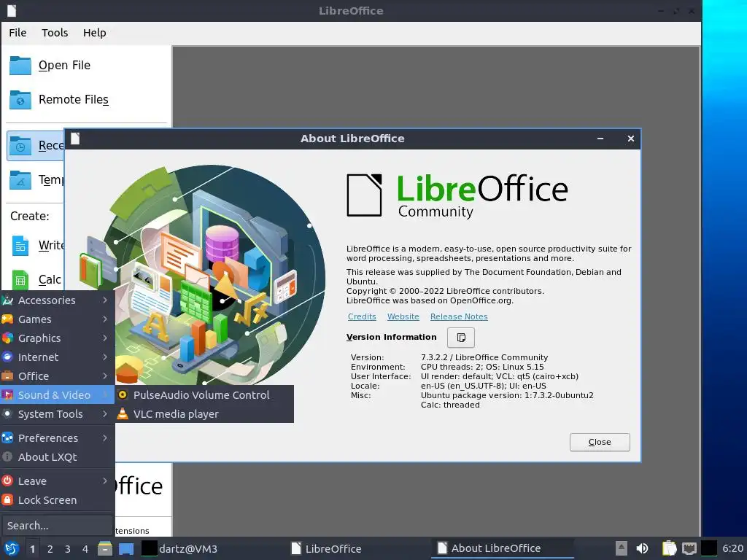Open the Help menu

[x=94, y=33]
